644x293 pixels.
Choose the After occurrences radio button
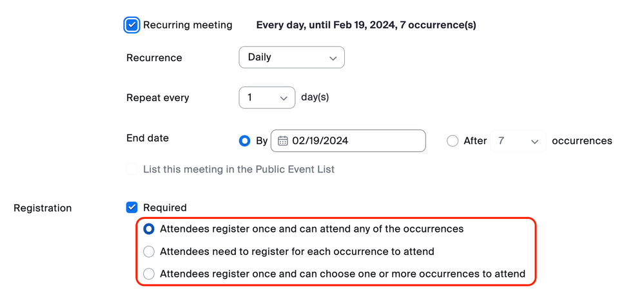coord(453,141)
